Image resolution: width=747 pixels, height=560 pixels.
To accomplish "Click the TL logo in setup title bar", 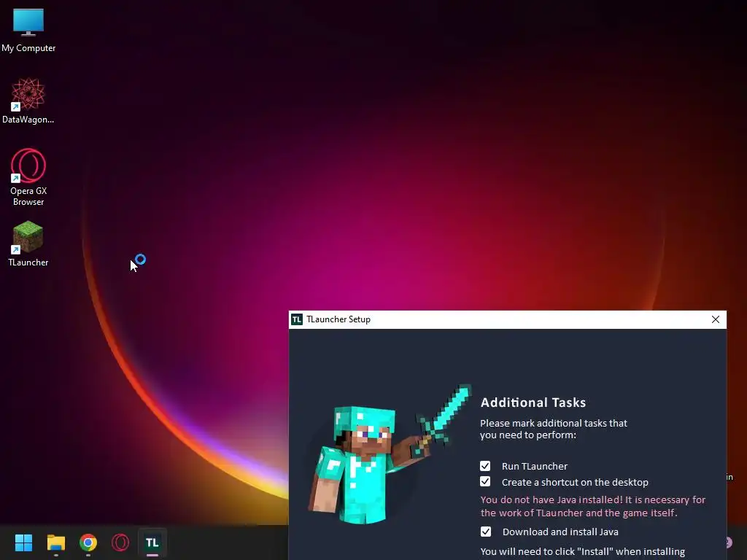I will tap(297, 319).
